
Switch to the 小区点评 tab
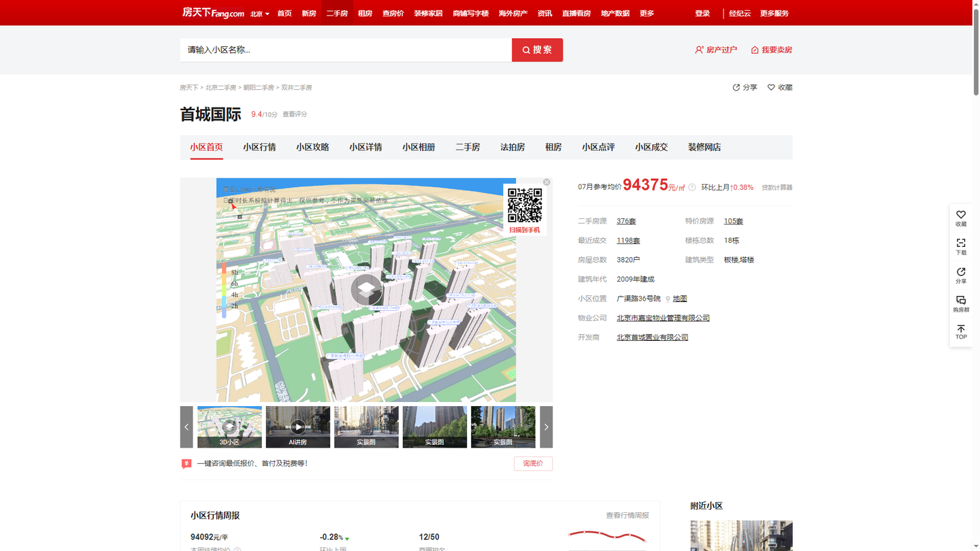click(598, 147)
